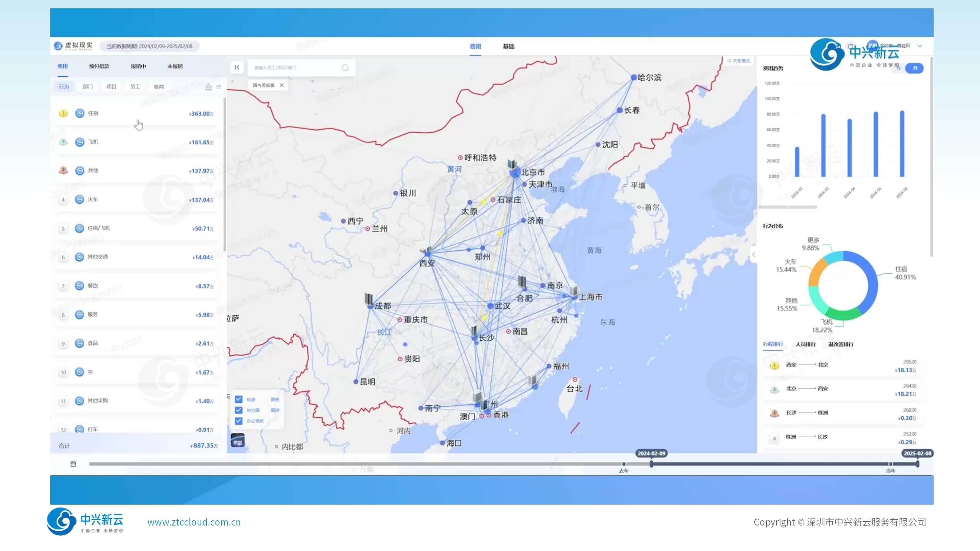Image resolution: width=980 pixels, height=551 pixels.
Task: Click the office building marker at 长沙
Action: 474,331
